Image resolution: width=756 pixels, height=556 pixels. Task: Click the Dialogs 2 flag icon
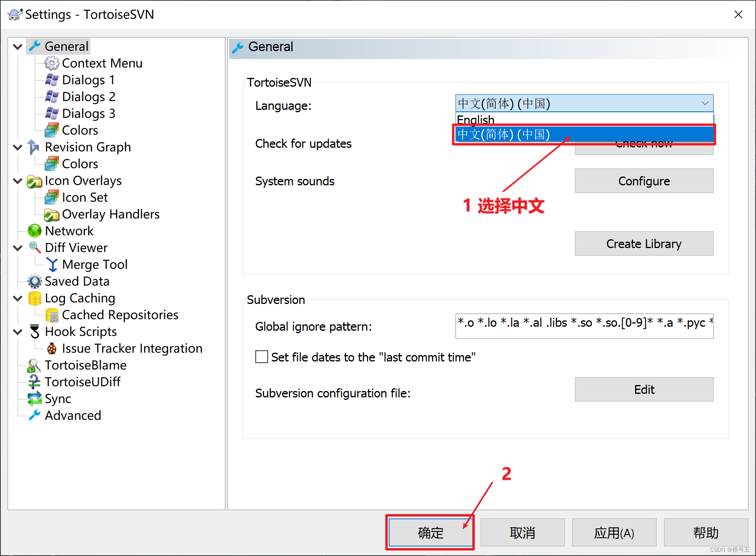click(x=52, y=97)
